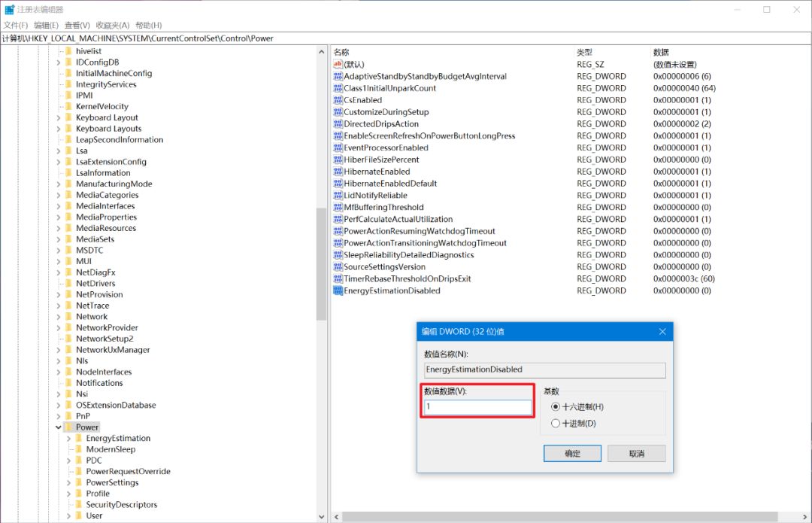Click the PowerSettings folder icon
This screenshot has height=523, width=812.
(78, 482)
